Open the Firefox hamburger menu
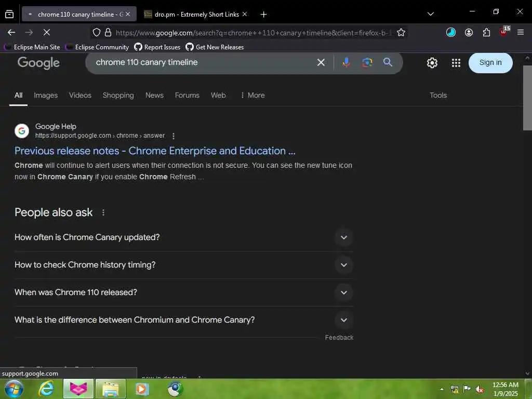532x399 pixels. [x=521, y=33]
